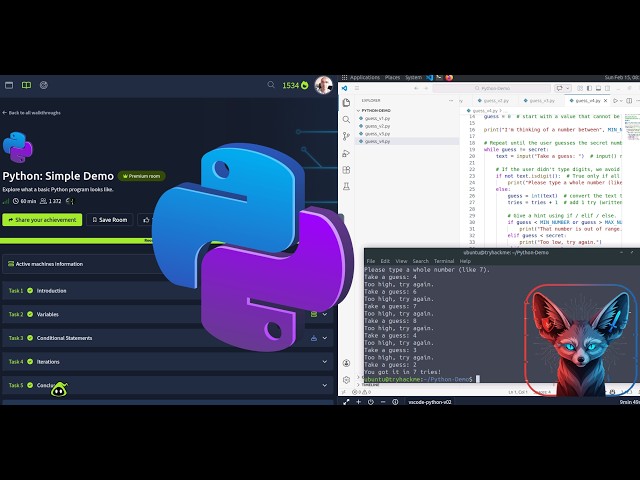
Task: Expand Task 2 Variables chevron
Action: click(325, 314)
